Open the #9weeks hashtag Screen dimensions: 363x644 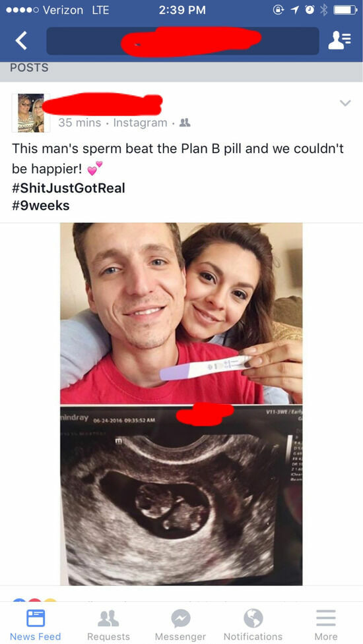point(41,206)
